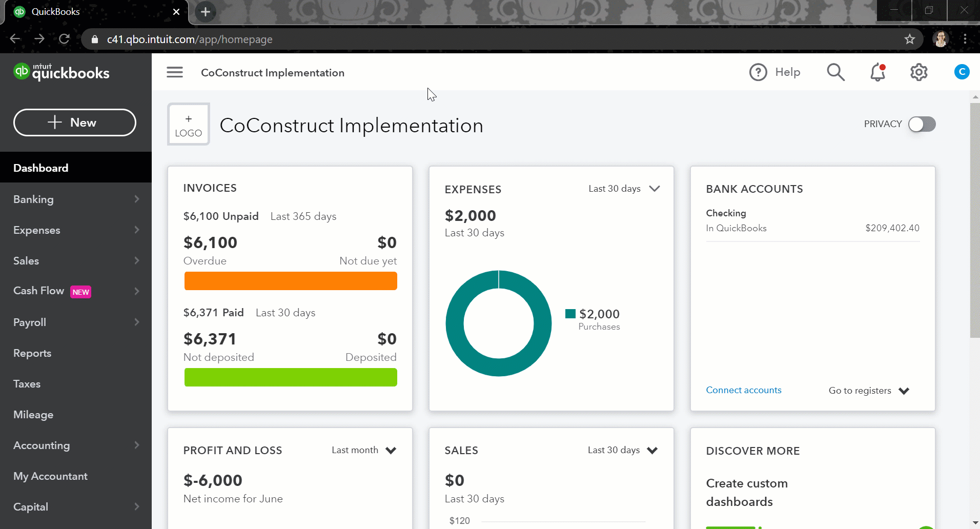Close the QuickBooks browser tab
980x529 pixels.
click(x=176, y=11)
